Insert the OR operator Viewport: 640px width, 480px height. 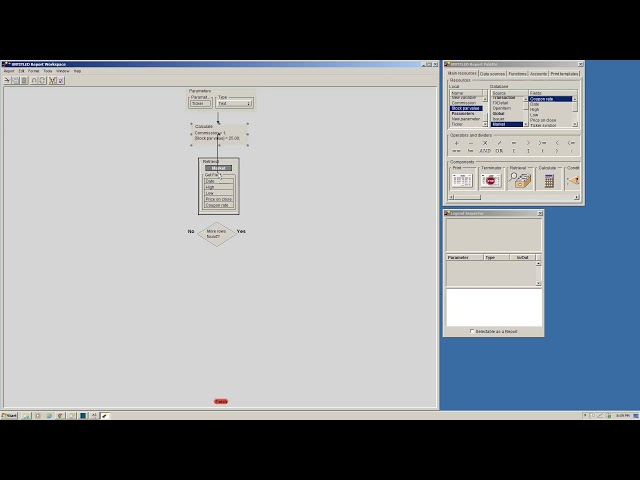coord(499,151)
